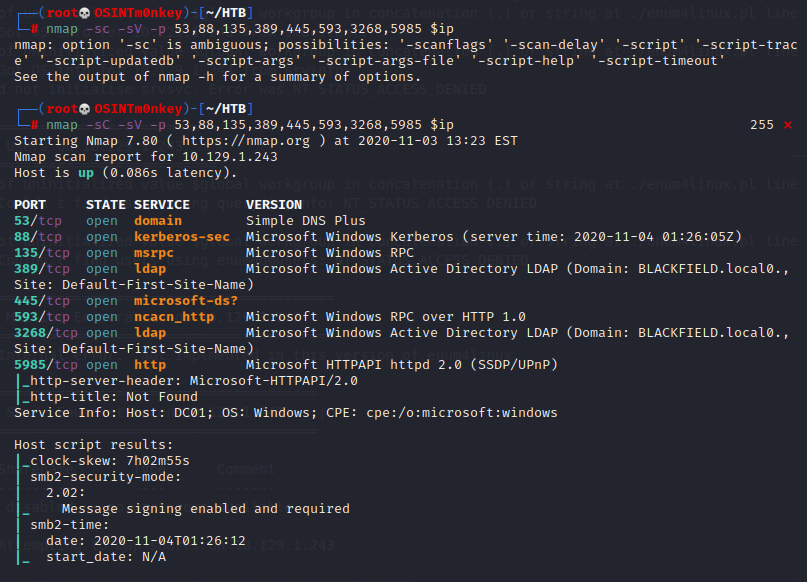Click the smb2-time script entry
Image resolution: width=807 pixels, height=582 pixels.
[x=66, y=524]
